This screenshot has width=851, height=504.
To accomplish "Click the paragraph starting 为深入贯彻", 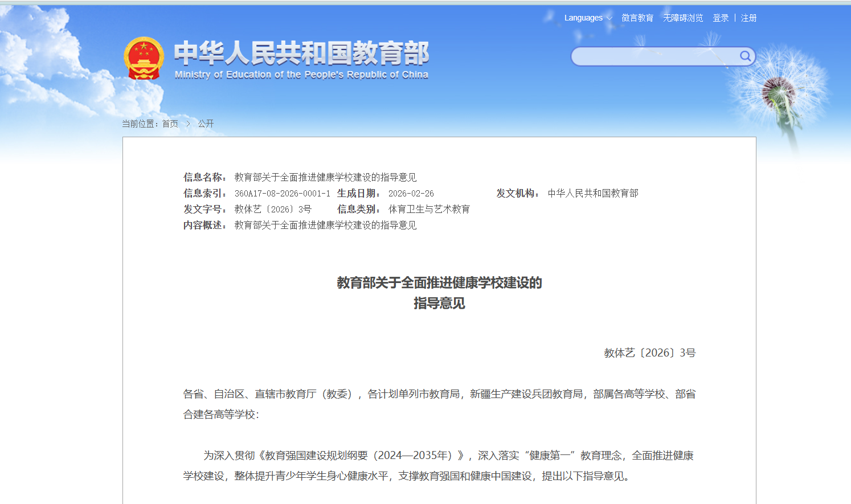I will click(439, 466).
